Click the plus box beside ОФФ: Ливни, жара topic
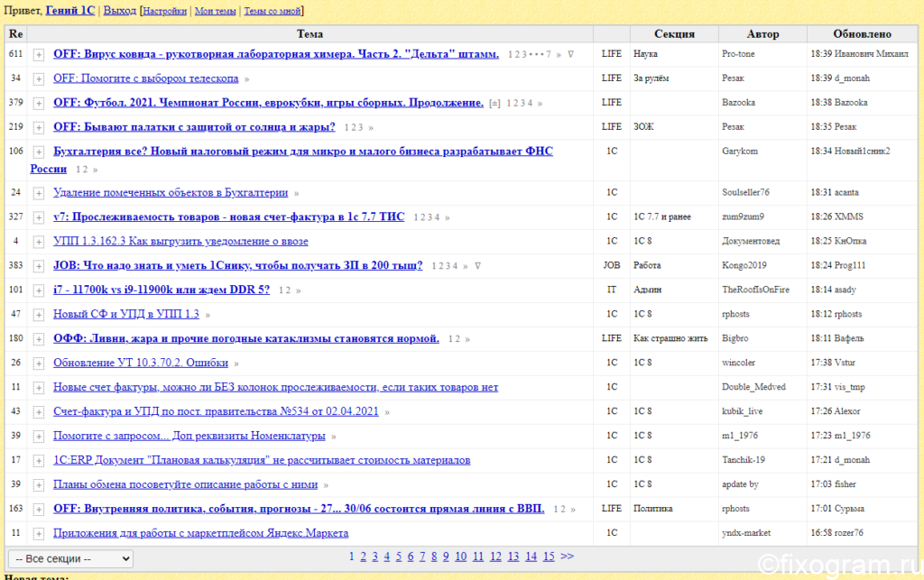 [38, 339]
